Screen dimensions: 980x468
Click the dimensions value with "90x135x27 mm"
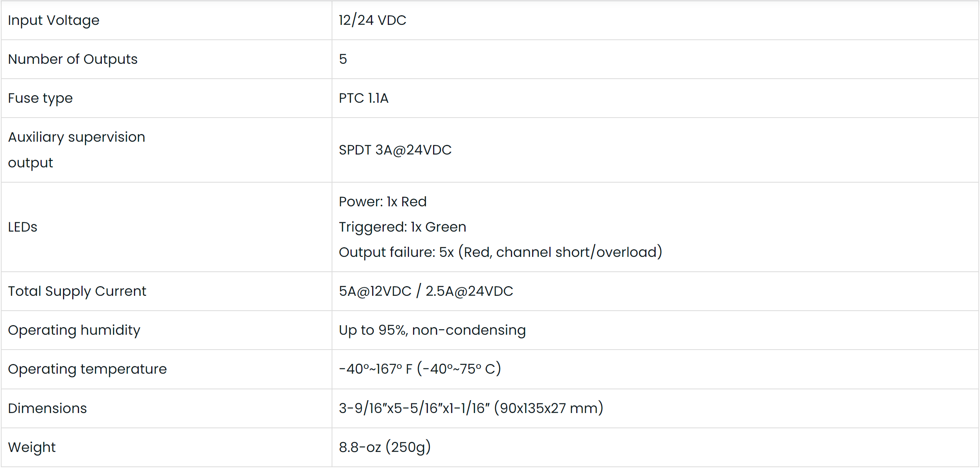coord(471,408)
